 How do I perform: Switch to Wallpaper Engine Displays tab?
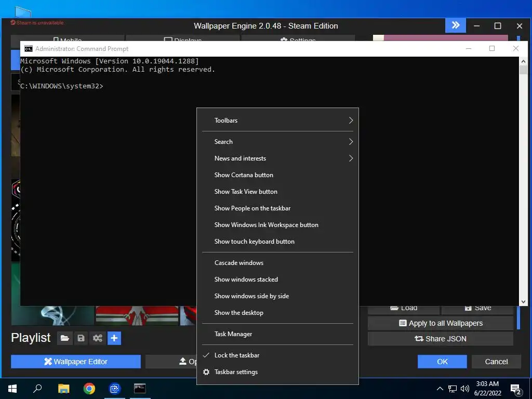pyautogui.click(x=183, y=38)
